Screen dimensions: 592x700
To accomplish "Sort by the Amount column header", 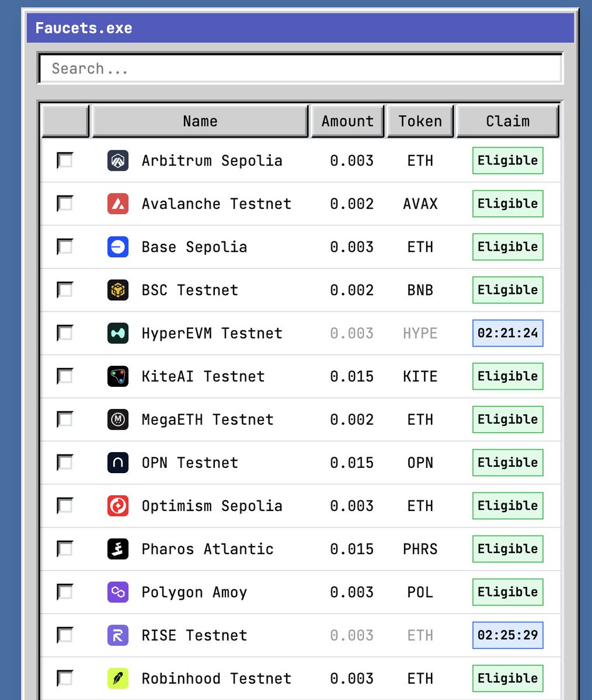I will (x=348, y=121).
